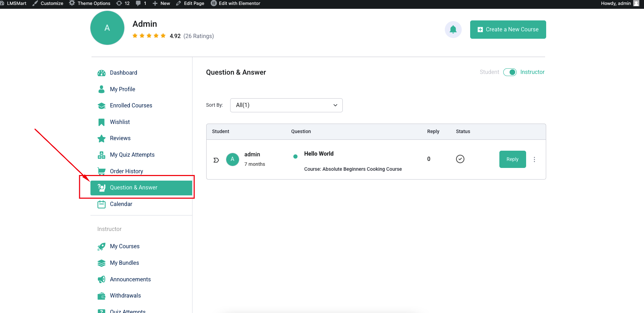Open the Sort By dropdown showing All(1)

pos(286,105)
